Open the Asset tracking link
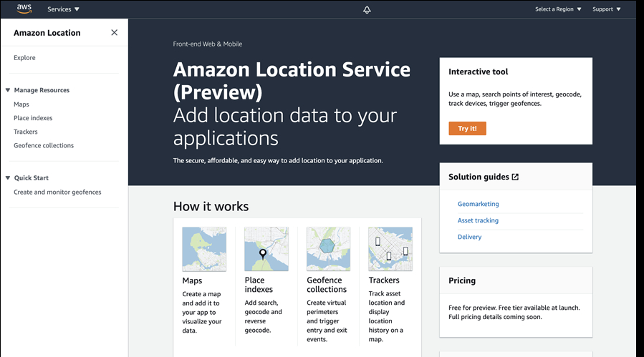The image size is (644, 357). click(x=478, y=220)
